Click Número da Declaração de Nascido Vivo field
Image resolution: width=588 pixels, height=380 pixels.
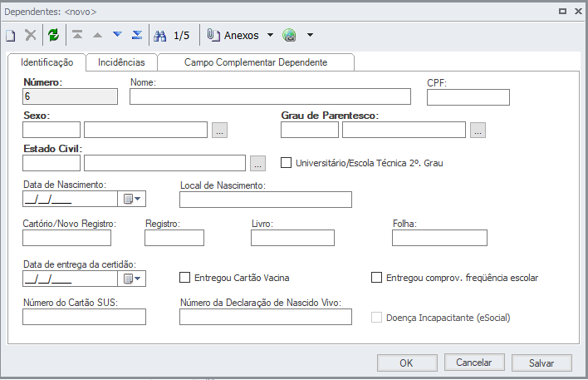coord(266,317)
